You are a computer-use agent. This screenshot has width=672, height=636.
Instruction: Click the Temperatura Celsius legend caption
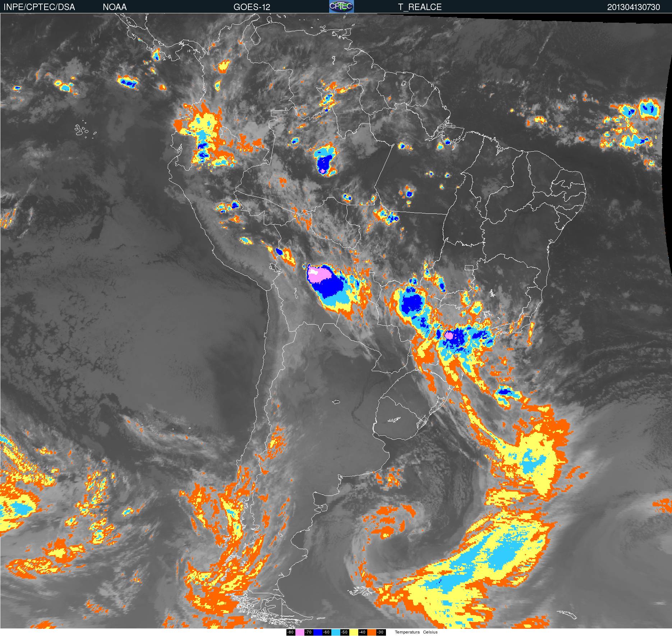point(416,632)
